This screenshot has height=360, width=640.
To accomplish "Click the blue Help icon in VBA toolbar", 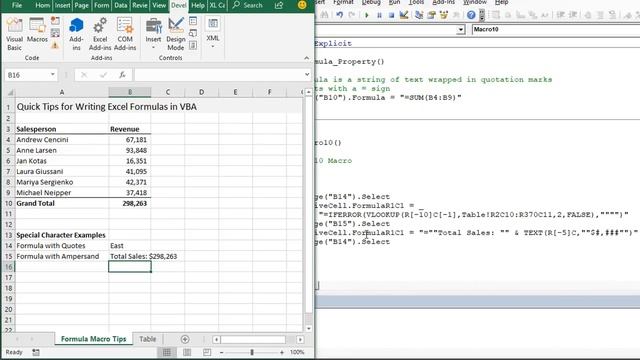I will point(471,15).
